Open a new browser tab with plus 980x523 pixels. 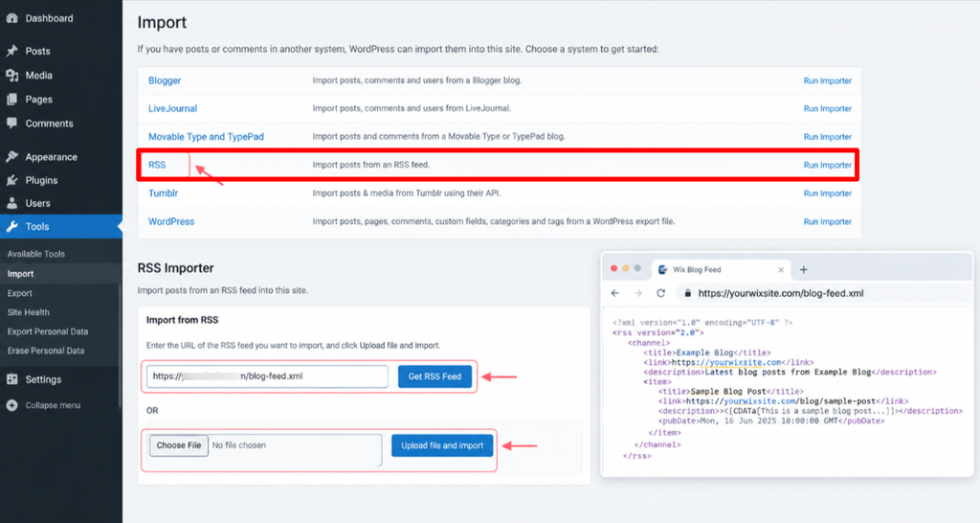(x=804, y=269)
